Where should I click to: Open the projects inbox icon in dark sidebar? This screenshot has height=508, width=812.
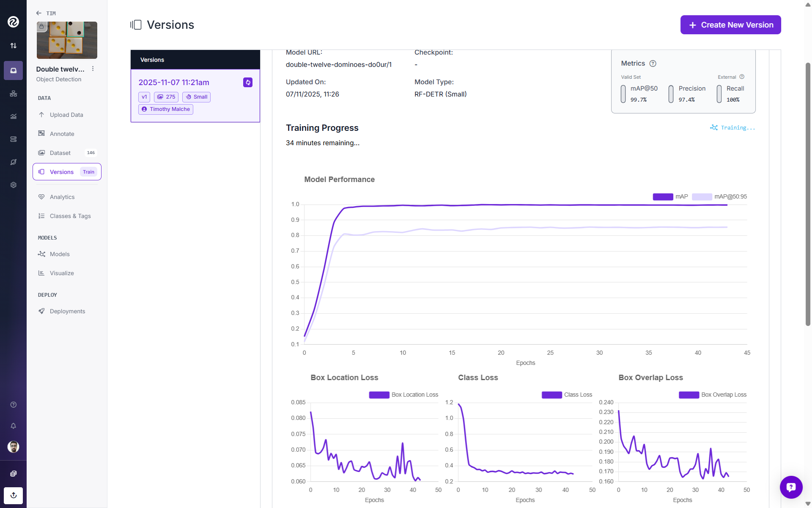coord(13,70)
